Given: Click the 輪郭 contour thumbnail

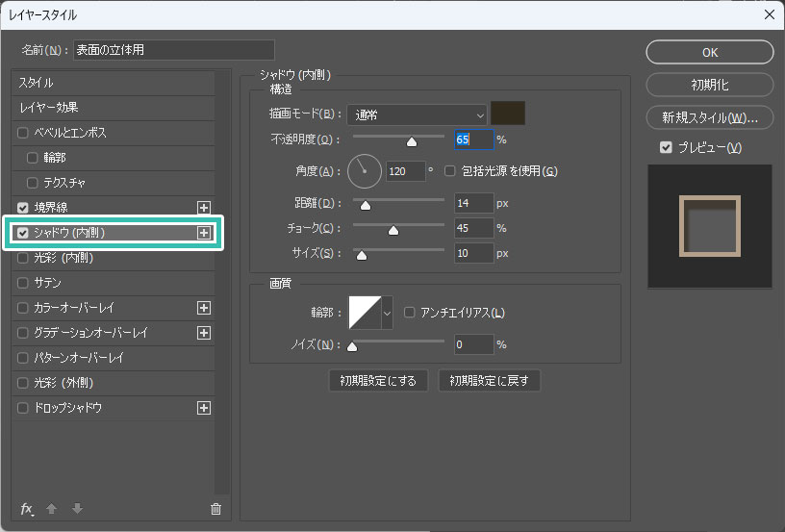Looking at the screenshot, I should pyautogui.click(x=365, y=313).
